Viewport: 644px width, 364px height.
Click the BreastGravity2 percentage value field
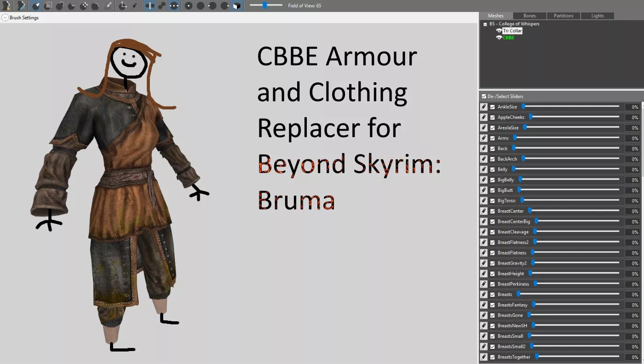click(632, 263)
